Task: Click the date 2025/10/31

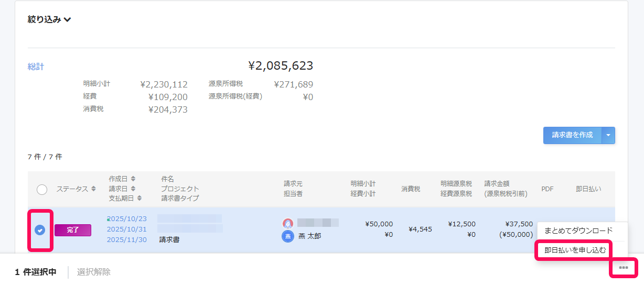Action: 127,229
